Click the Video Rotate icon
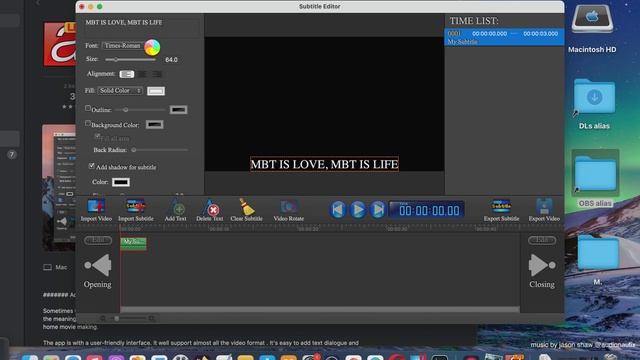This screenshot has height=360, width=640. click(289, 207)
